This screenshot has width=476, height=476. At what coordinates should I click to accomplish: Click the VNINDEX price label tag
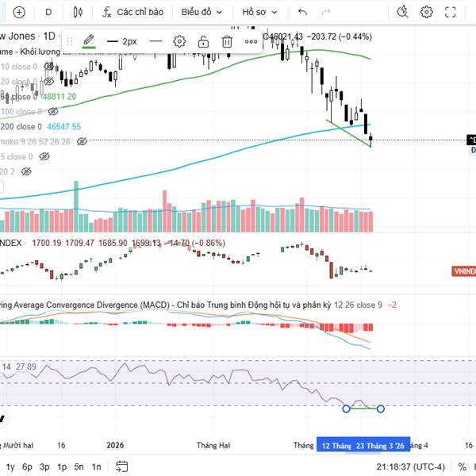(x=464, y=271)
